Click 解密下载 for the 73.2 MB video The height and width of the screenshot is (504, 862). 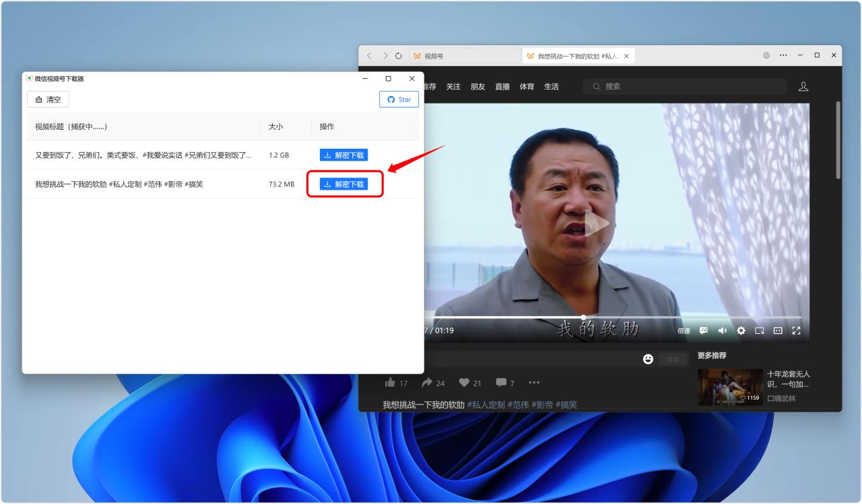(x=343, y=184)
